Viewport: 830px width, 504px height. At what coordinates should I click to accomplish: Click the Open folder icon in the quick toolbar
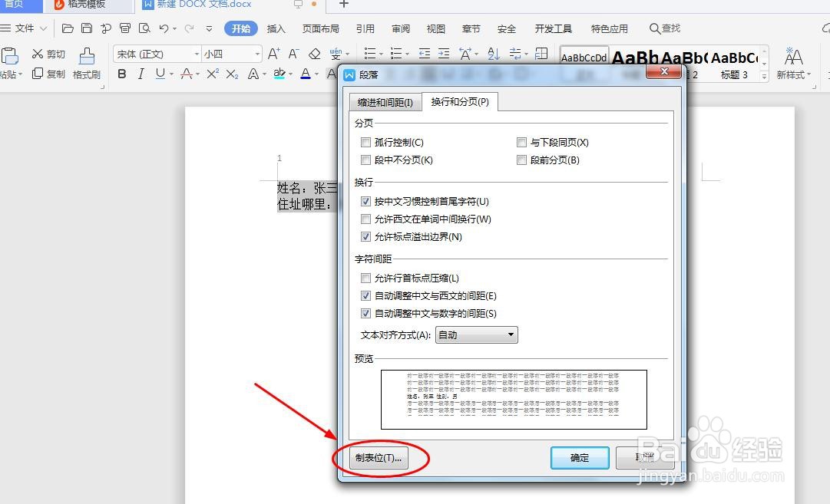[x=68, y=28]
